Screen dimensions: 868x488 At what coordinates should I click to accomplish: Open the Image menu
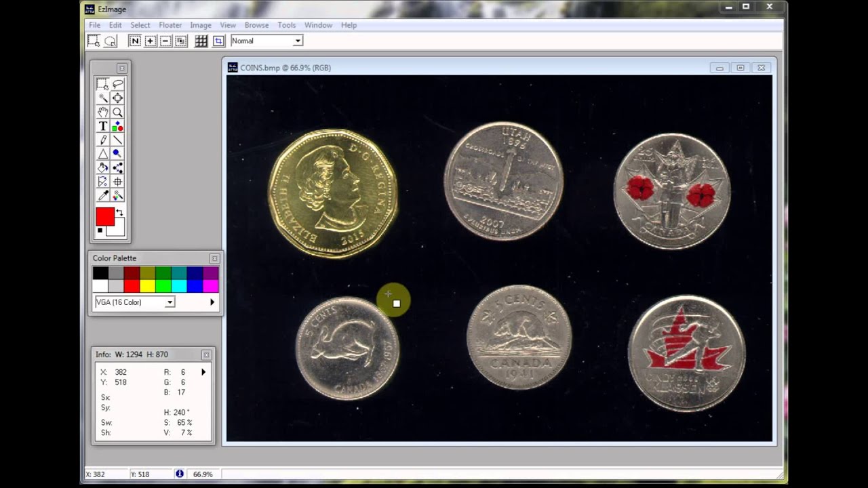point(201,25)
